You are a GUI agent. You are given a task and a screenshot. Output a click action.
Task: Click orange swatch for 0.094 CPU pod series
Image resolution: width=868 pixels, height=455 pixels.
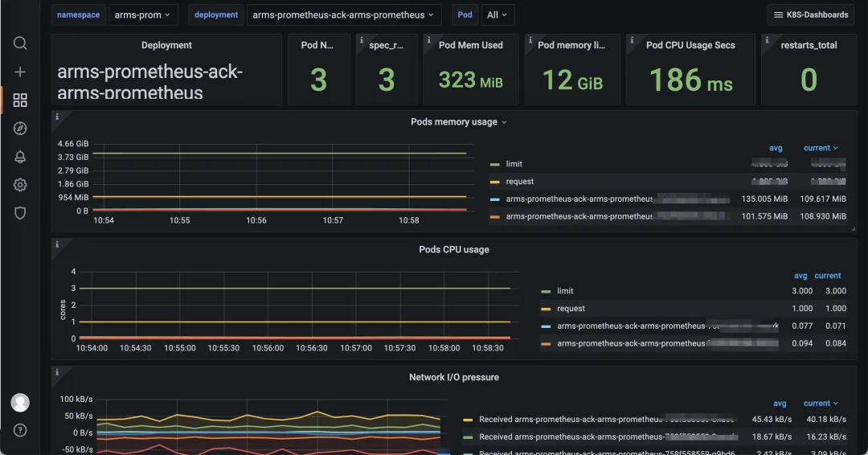(546, 344)
